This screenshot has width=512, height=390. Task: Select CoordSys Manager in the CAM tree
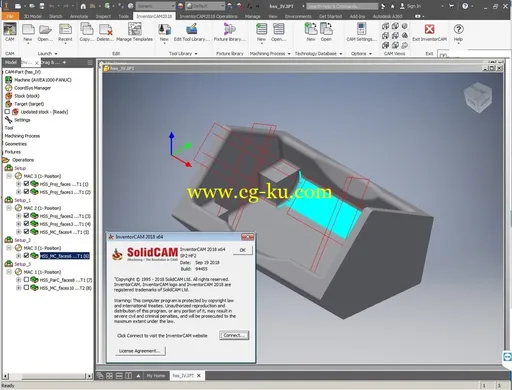tap(32, 88)
